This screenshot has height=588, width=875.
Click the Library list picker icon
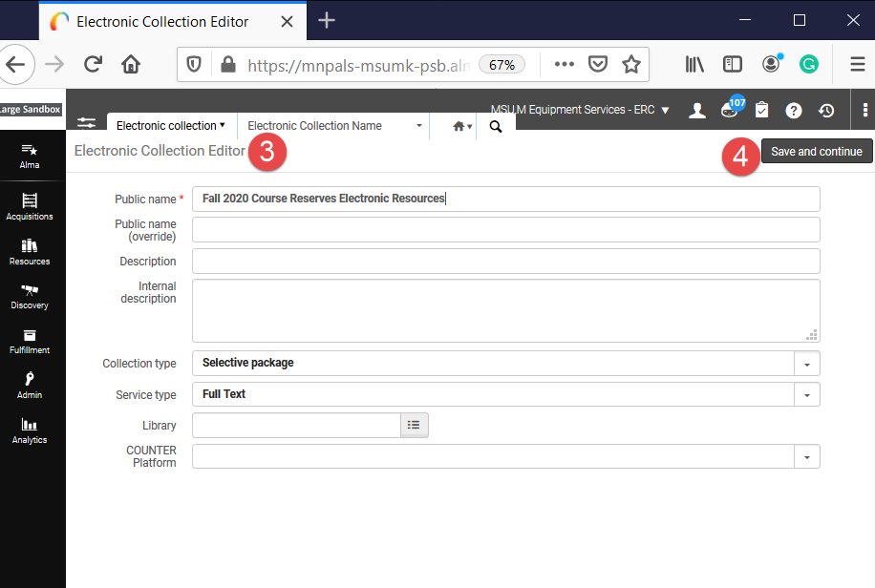click(414, 425)
